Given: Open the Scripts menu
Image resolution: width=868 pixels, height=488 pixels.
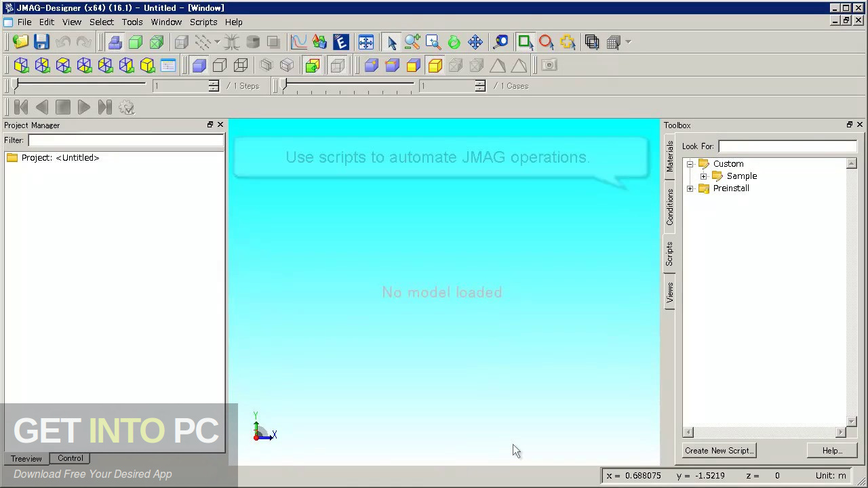Looking at the screenshot, I should [203, 22].
